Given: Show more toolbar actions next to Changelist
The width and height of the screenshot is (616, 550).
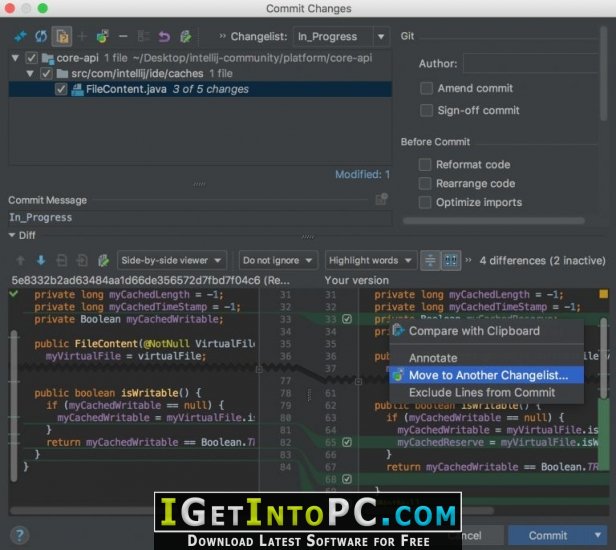Looking at the screenshot, I should point(222,36).
